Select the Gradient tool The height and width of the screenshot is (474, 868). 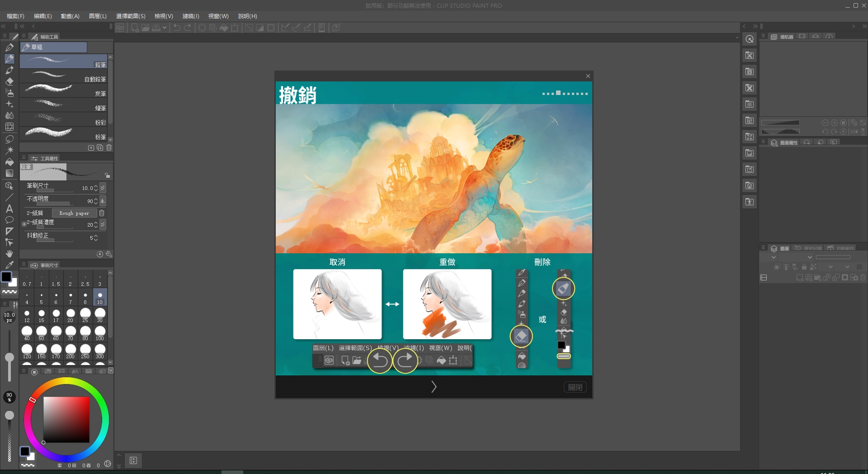9,173
